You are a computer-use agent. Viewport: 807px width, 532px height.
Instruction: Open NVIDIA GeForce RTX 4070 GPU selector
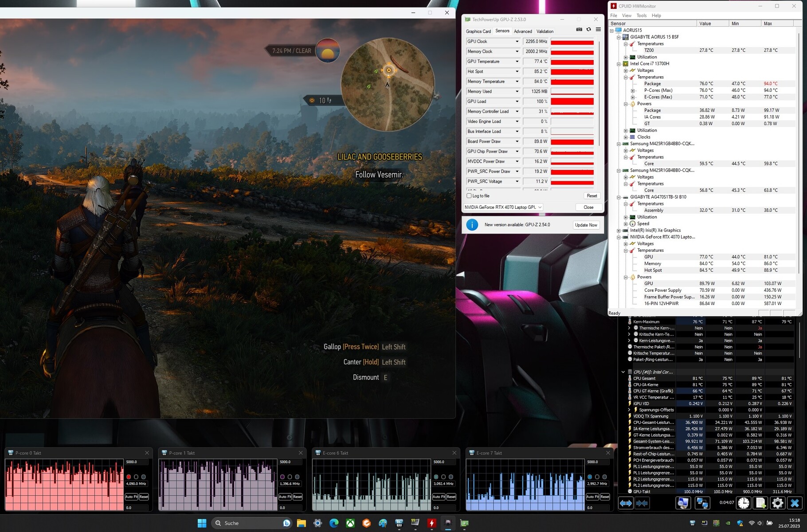coord(503,207)
